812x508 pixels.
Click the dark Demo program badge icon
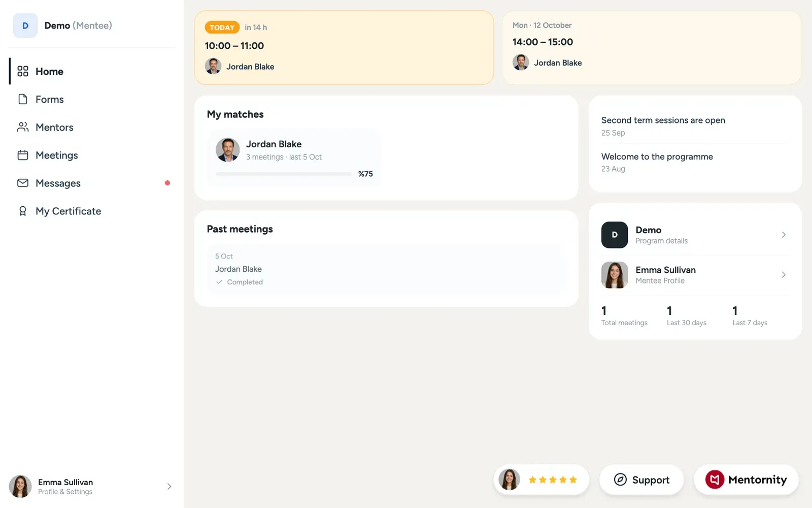[615, 235]
